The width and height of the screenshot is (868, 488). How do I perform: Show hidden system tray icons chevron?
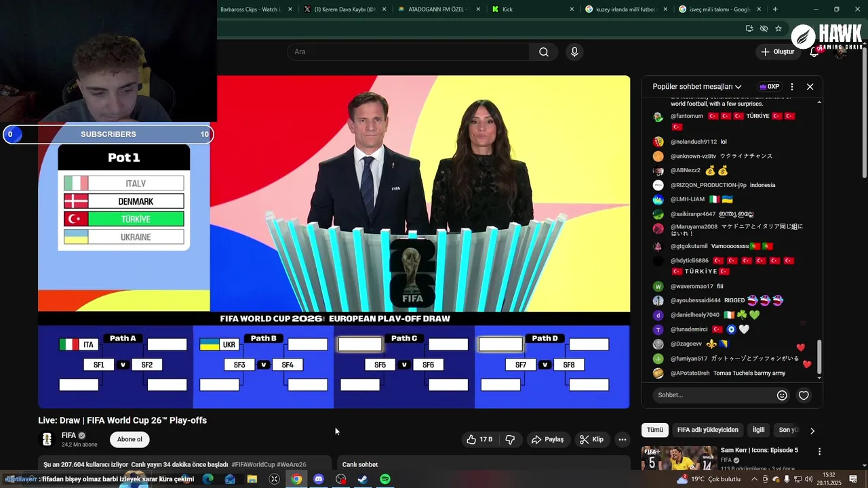(x=755, y=479)
